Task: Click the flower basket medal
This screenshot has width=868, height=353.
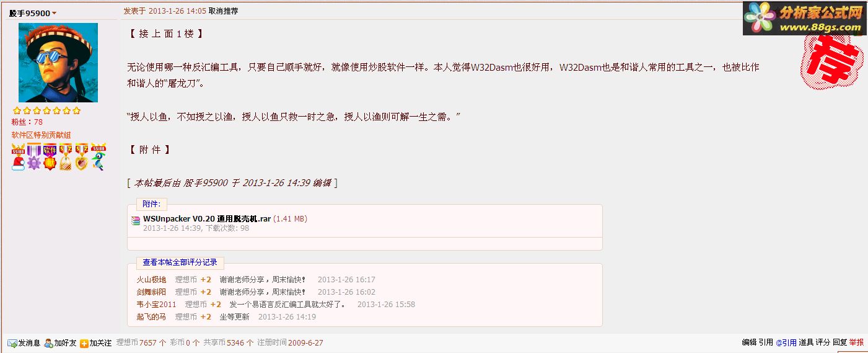Action: (x=66, y=157)
